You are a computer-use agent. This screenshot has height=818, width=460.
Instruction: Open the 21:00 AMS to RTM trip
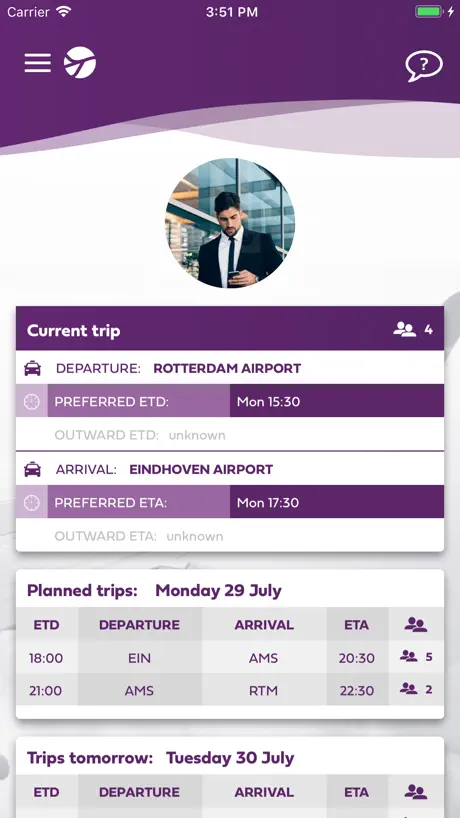(230, 690)
